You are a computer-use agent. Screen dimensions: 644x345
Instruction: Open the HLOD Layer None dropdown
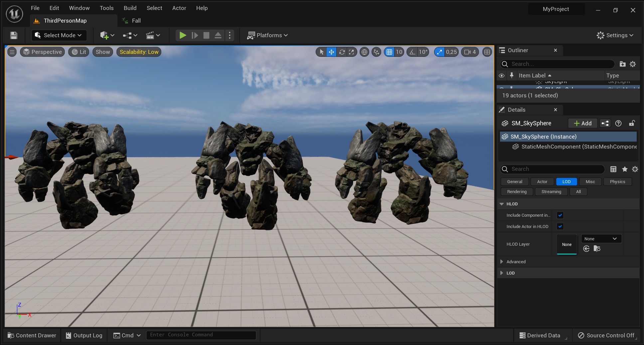tap(601, 239)
